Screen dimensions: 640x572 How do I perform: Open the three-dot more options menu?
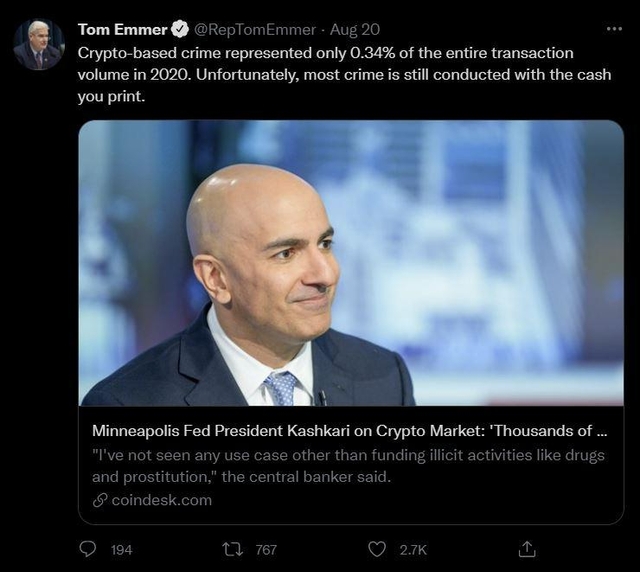(x=614, y=29)
